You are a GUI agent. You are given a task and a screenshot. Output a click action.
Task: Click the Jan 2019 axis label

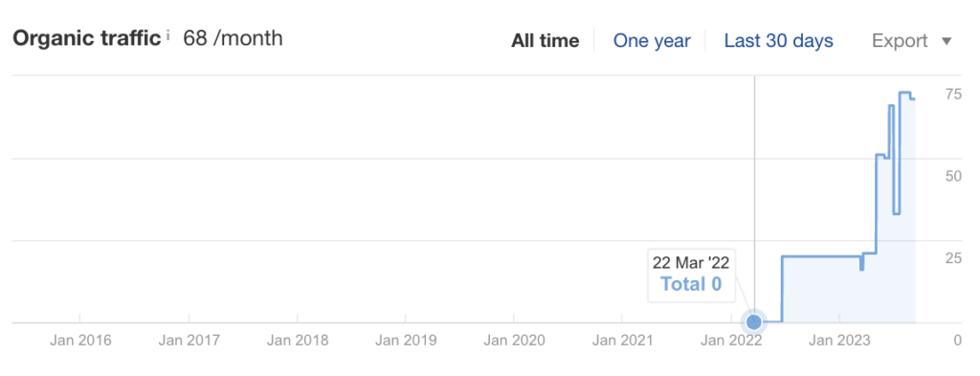point(406,341)
